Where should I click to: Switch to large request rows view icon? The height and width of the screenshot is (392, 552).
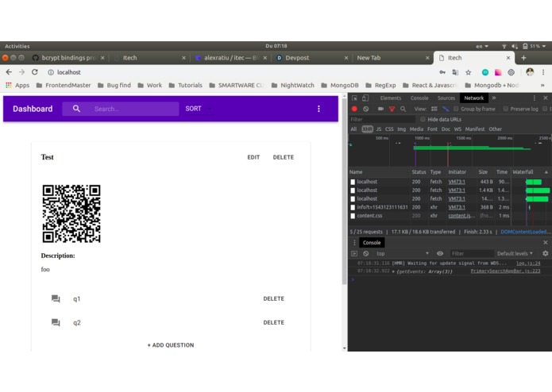[434, 109]
